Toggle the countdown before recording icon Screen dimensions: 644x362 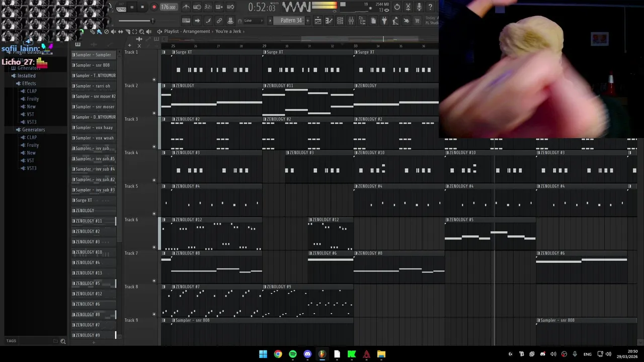point(208,7)
